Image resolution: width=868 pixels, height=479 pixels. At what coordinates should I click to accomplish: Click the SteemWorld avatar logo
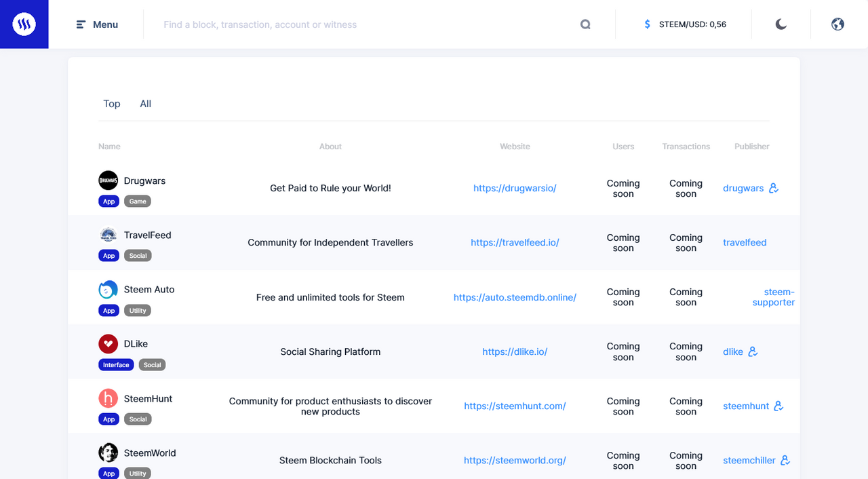pyautogui.click(x=108, y=453)
